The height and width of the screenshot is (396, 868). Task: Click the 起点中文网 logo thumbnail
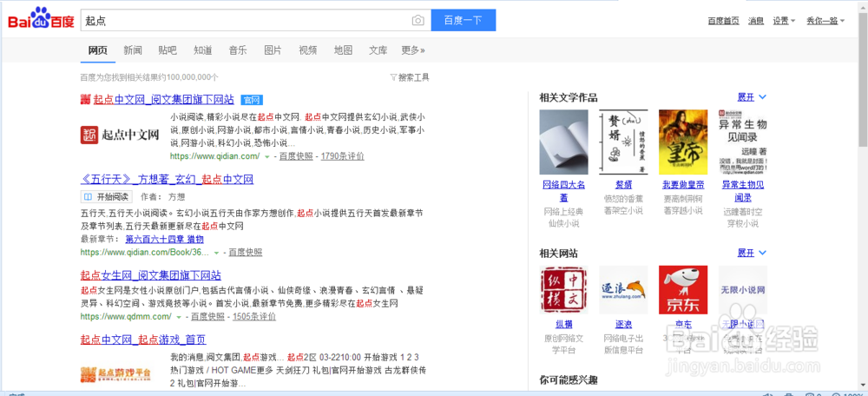coord(121,135)
